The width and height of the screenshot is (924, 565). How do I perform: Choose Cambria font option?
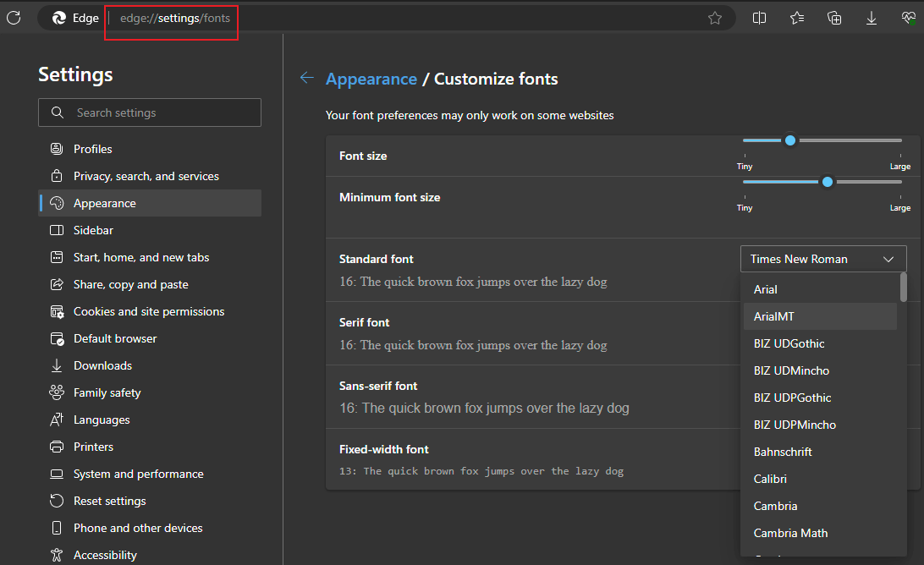(820, 506)
